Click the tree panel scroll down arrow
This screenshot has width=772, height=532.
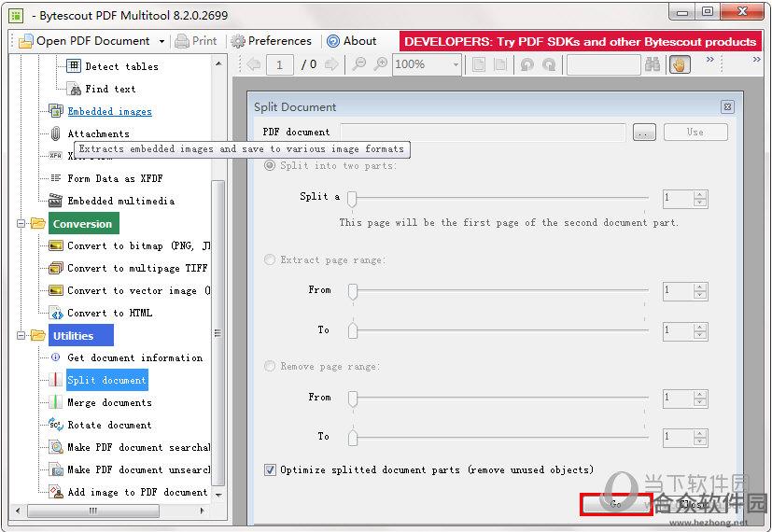tap(218, 495)
